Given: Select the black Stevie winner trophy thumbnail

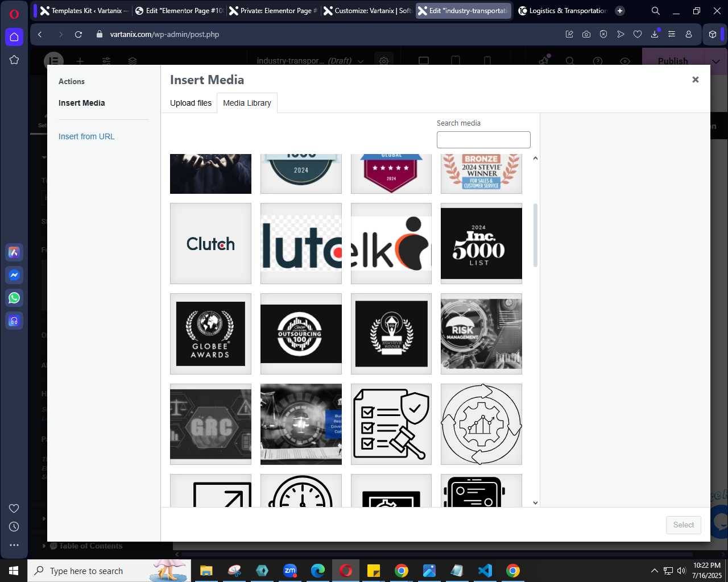Looking at the screenshot, I should (391, 334).
